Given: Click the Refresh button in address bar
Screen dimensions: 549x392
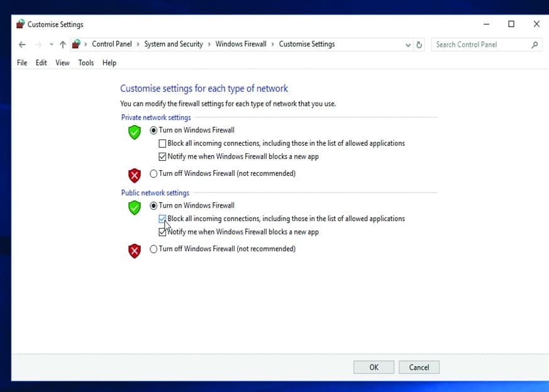Looking at the screenshot, I should pyautogui.click(x=420, y=45).
